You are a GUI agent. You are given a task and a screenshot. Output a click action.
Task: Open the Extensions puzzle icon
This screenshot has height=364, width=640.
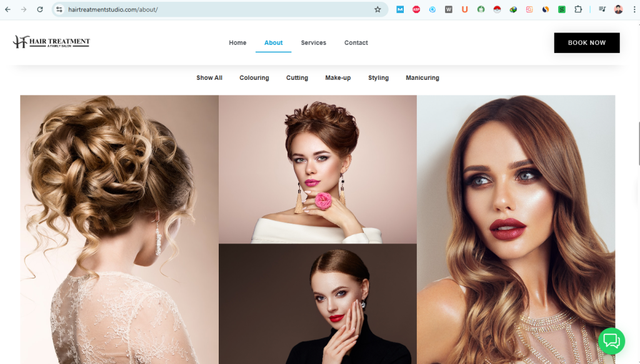578,9
